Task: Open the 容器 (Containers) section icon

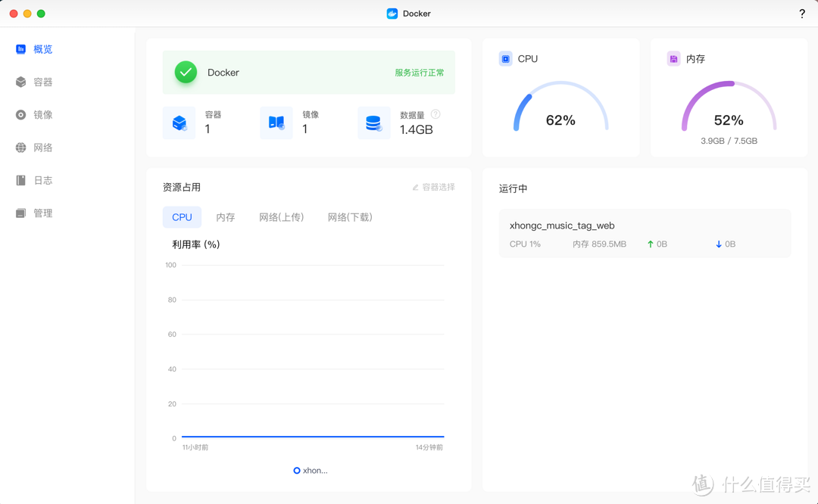Action: pos(20,82)
